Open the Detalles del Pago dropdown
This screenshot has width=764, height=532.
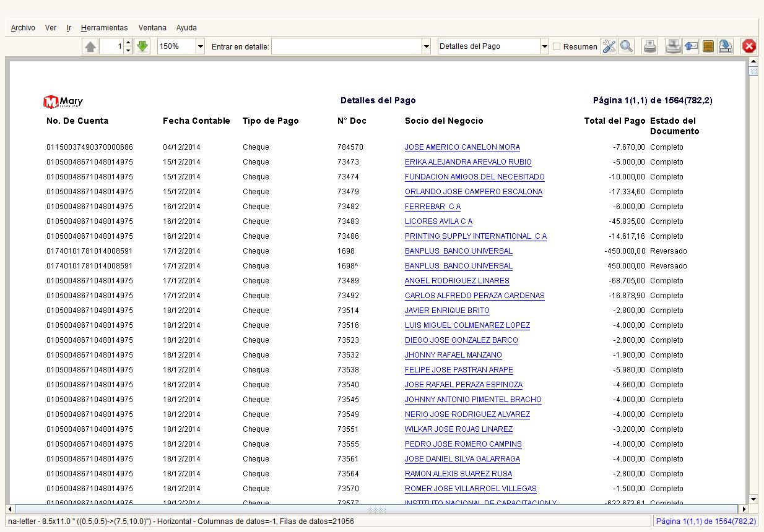tap(545, 46)
